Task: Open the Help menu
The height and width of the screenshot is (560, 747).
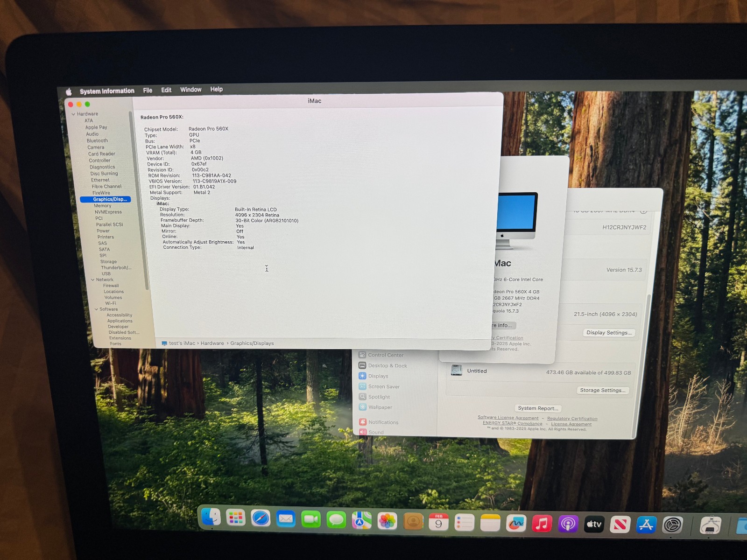Action: pyautogui.click(x=216, y=89)
